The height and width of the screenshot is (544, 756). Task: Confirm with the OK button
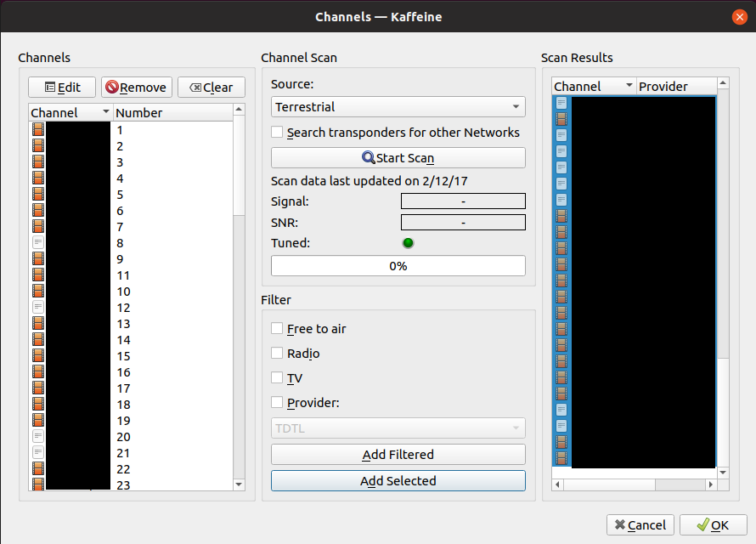[x=713, y=524]
